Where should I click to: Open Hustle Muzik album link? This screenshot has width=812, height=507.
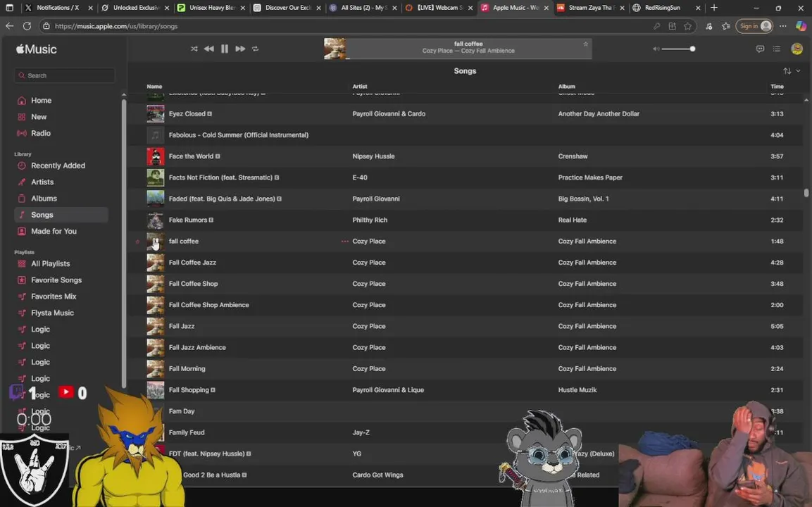tap(577, 390)
